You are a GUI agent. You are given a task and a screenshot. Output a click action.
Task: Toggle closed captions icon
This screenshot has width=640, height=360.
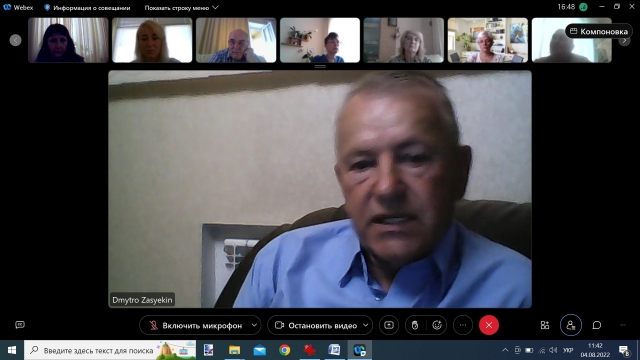tap(20, 325)
